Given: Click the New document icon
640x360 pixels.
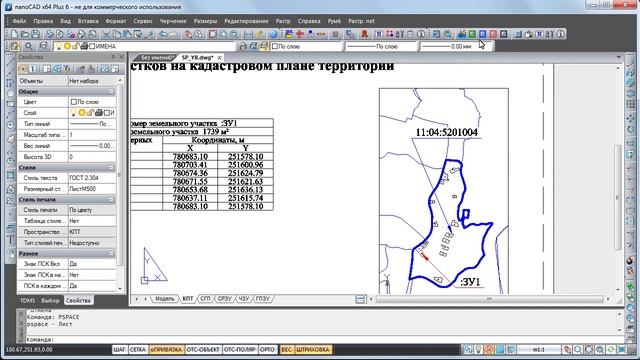Looking at the screenshot, I should 14,34.
